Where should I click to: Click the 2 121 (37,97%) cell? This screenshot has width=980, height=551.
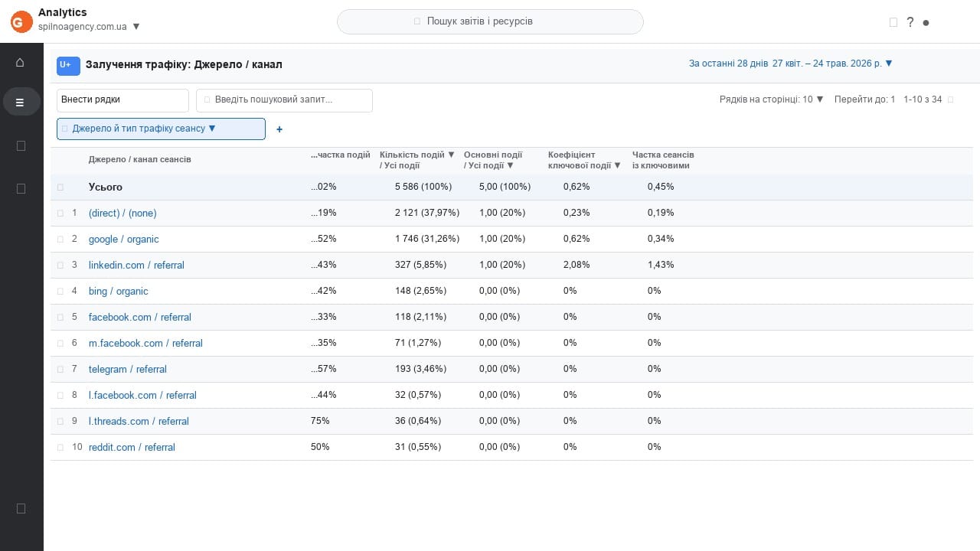tap(427, 213)
